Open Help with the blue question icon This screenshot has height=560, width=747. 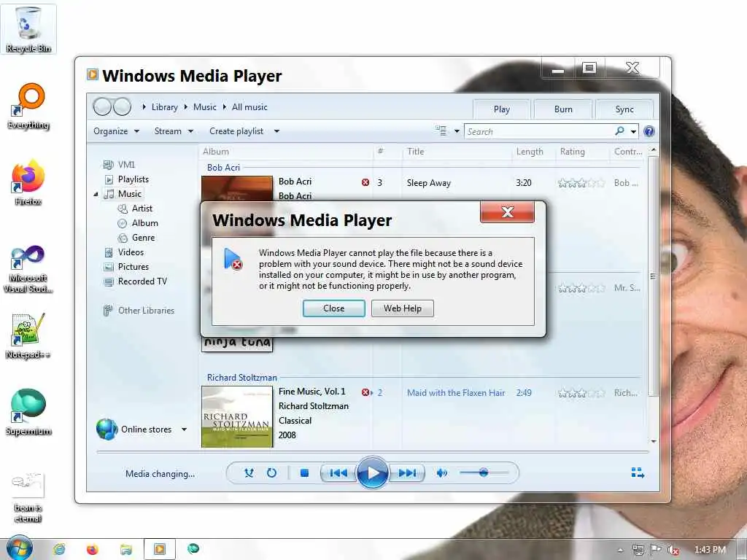[649, 131]
